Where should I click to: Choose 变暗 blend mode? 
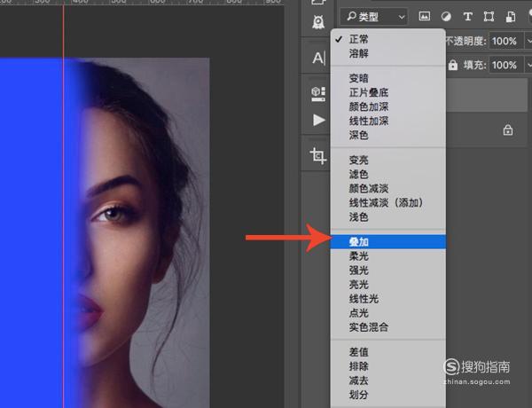[387, 78]
